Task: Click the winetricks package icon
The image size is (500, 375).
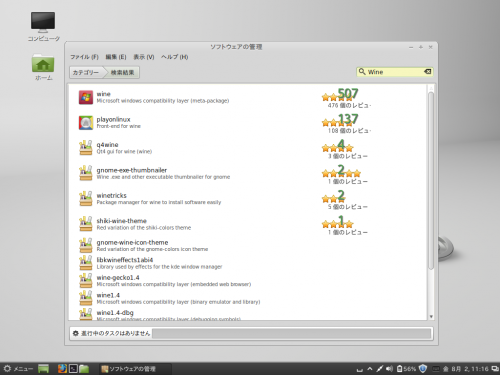Action: point(86,199)
